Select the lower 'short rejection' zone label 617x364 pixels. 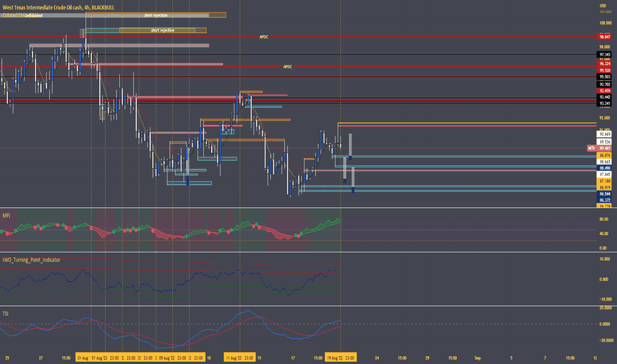point(162,30)
